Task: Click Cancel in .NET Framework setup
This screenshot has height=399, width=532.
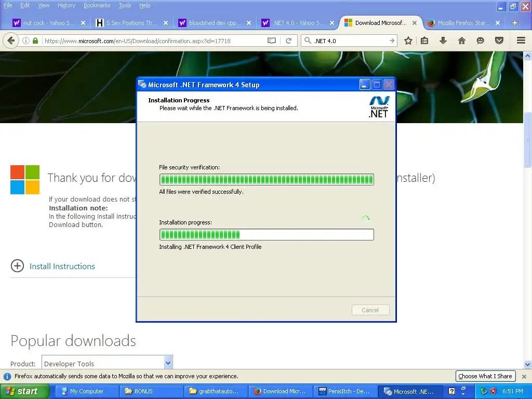Action: tap(370, 310)
